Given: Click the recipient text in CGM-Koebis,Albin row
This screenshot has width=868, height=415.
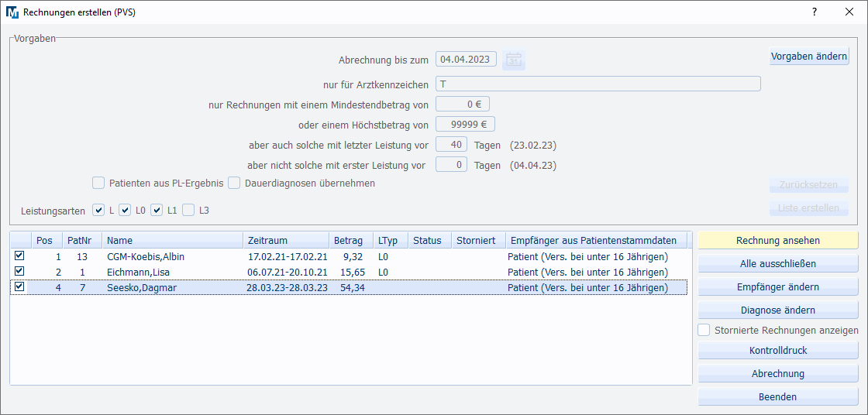Looking at the screenshot, I should tap(588, 257).
